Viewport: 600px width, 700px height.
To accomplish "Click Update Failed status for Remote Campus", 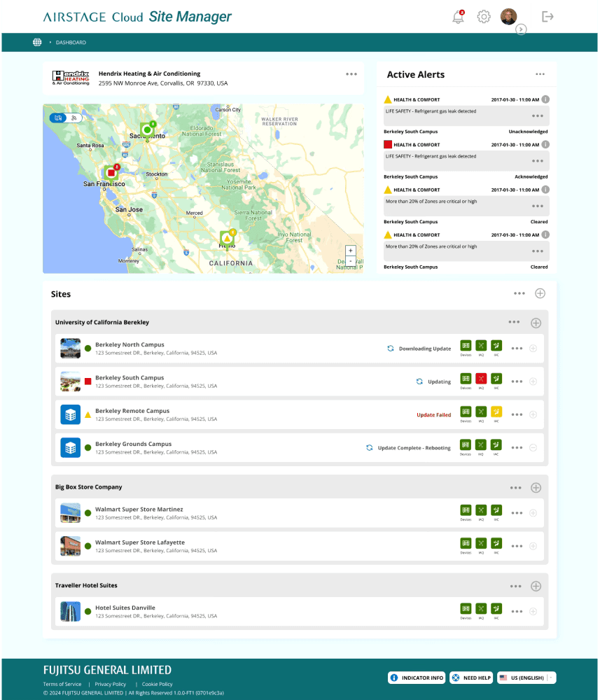I will [433, 414].
